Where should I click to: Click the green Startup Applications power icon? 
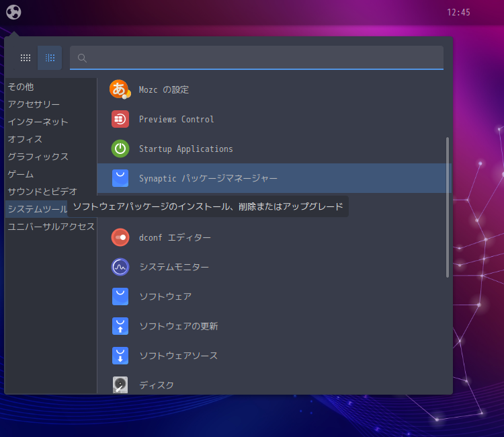(120, 149)
